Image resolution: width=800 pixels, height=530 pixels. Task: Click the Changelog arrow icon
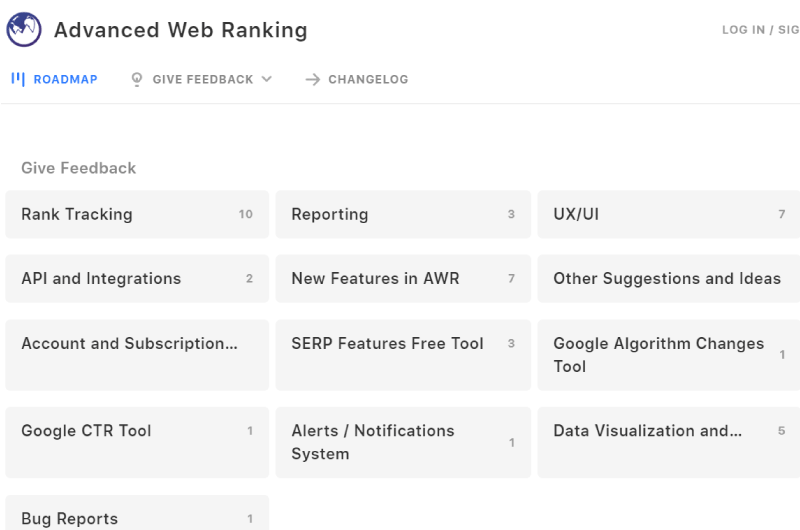(x=312, y=80)
